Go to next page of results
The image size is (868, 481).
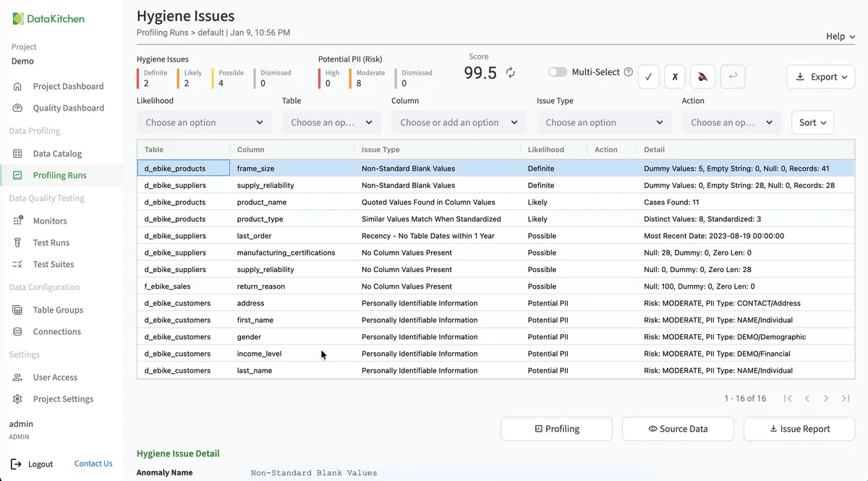pos(826,399)
